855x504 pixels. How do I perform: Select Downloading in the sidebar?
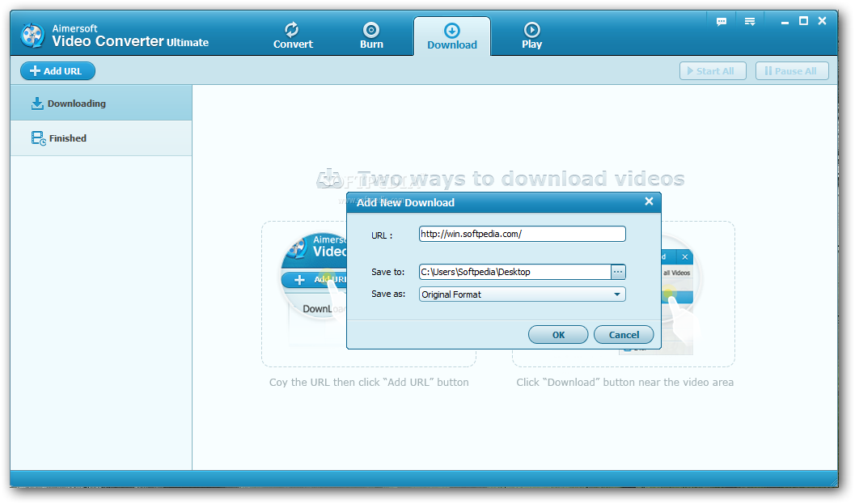tap(101, 103)
